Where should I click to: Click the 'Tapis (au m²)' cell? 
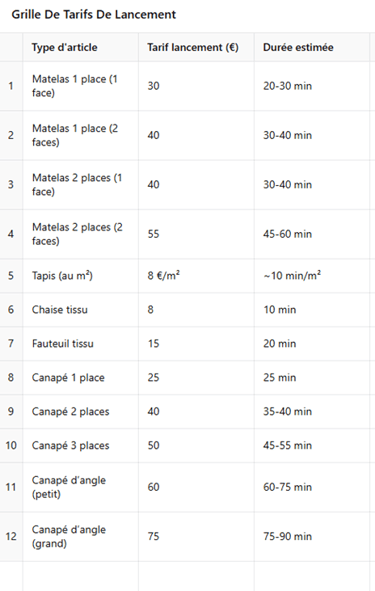[80, 276]
